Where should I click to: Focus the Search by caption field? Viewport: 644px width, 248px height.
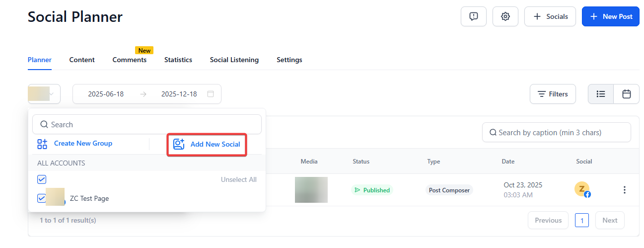pyautogui.click(x=557, y=132)
